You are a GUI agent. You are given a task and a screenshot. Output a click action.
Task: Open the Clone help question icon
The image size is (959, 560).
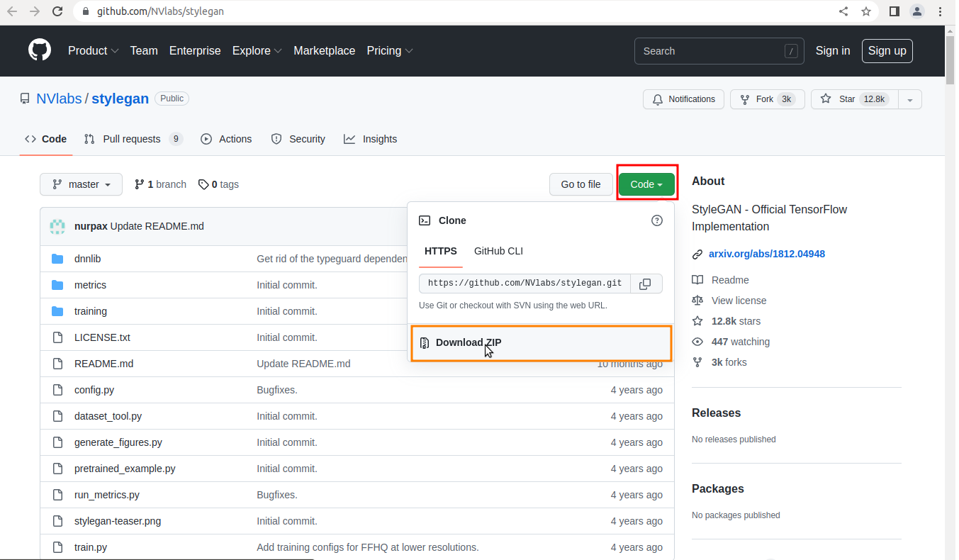[x=657, y=220]
